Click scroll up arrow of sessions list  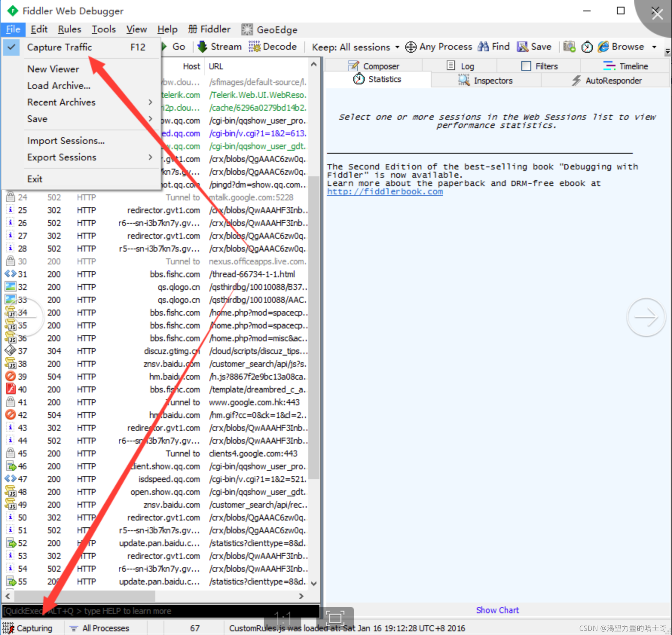click(x=314, y=64)
